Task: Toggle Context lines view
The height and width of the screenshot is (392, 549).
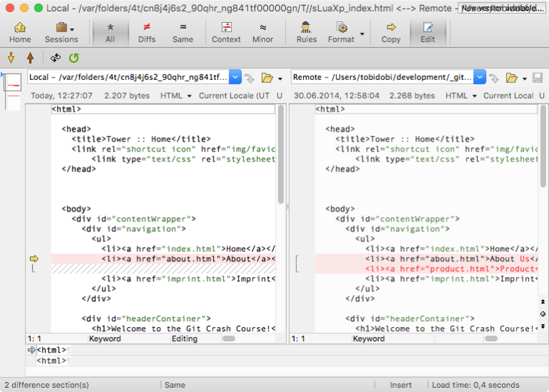Action: [226, 31]
